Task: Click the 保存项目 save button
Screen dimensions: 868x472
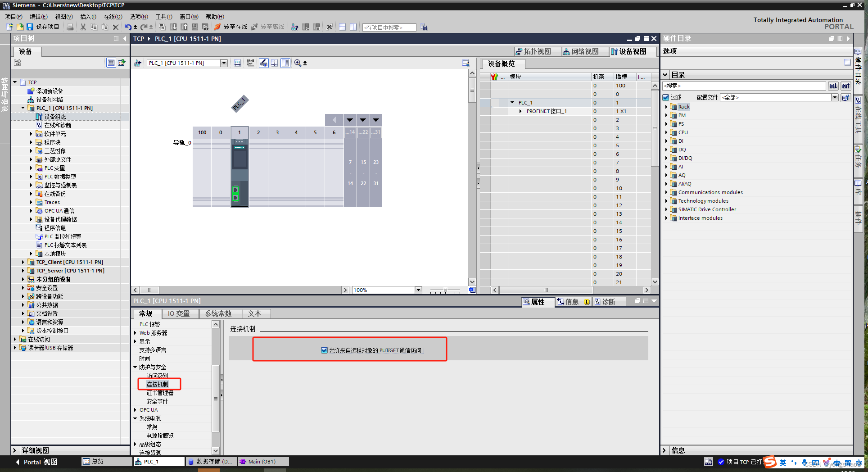Action: pyautogui.click(x=43, y=27)
